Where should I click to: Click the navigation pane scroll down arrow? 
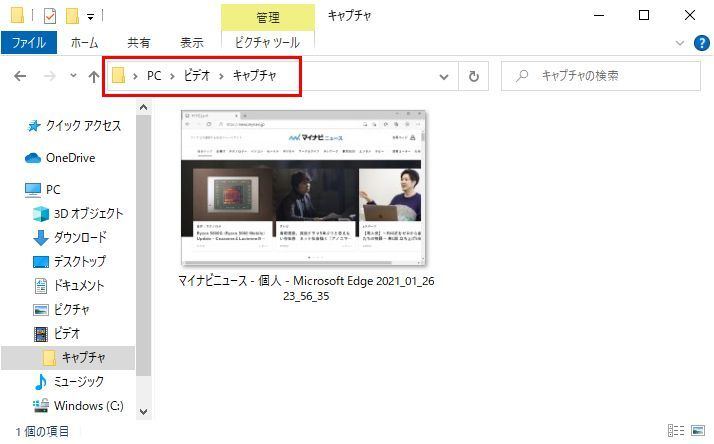143,412
